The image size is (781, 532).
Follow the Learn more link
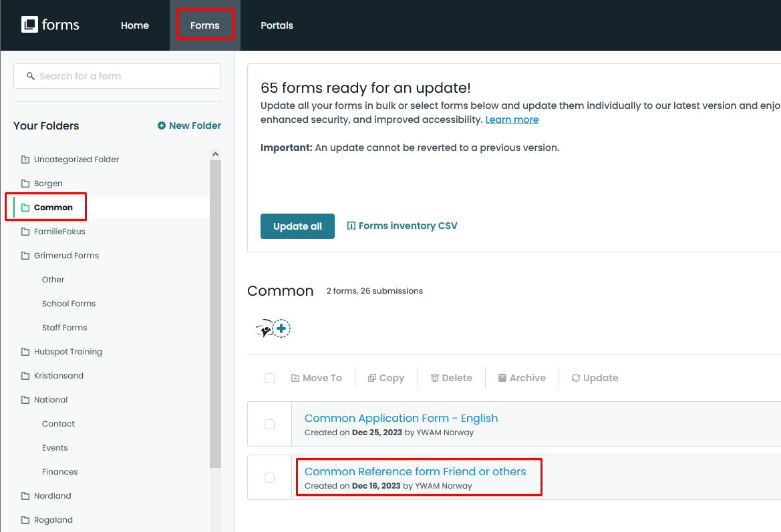coord(512,119)
